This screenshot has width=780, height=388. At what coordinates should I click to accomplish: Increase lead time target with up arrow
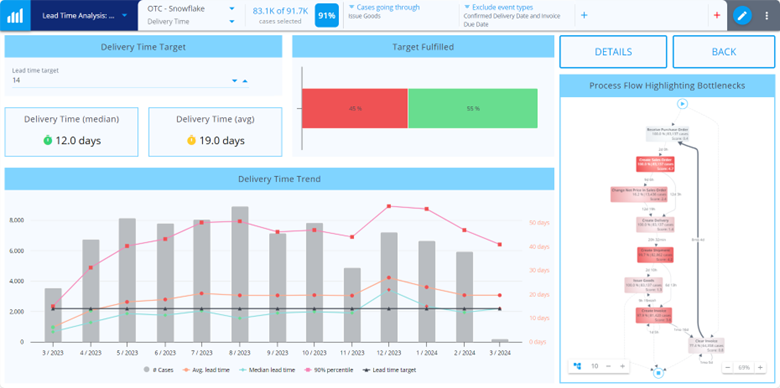pos(245,81)
